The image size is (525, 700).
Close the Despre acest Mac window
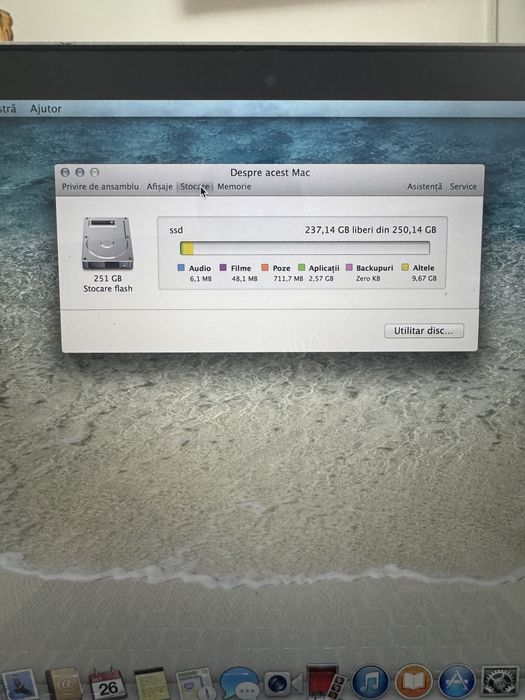65,172
